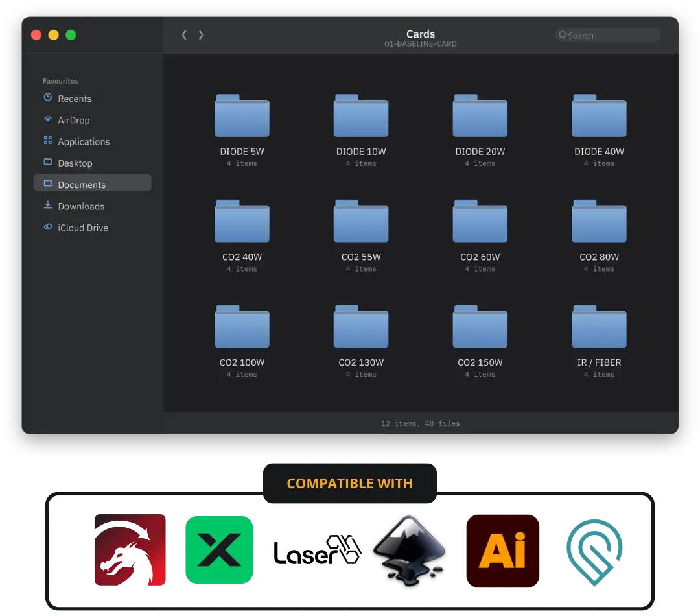Click the '12 items, 48 files' status text
Viewport: 700px width, 616px height.
point(421,423)
